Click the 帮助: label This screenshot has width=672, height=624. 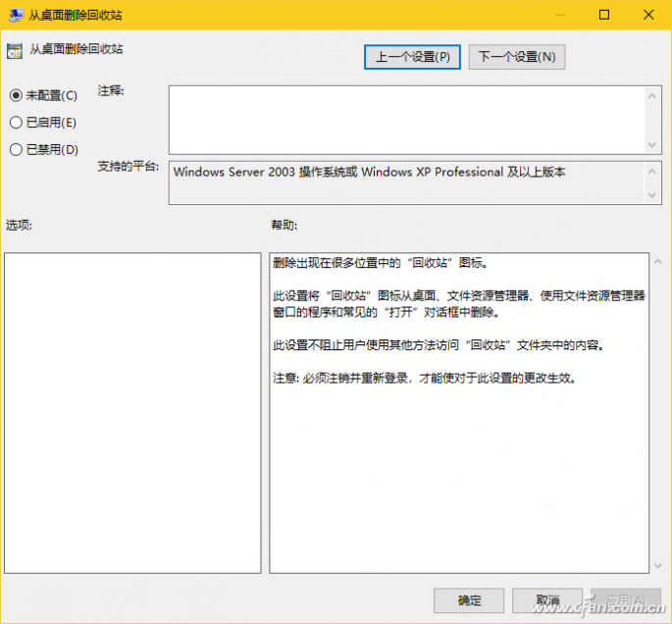(x=284, y=225)
